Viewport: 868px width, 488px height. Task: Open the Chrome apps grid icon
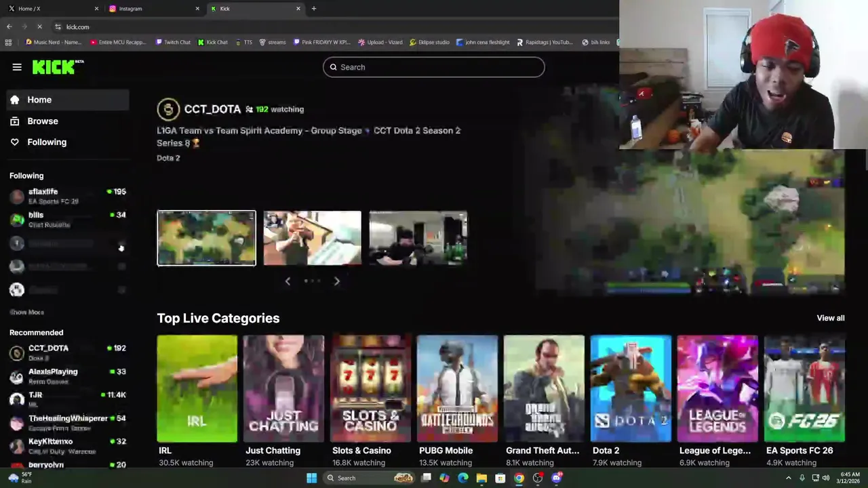(8, 42)
